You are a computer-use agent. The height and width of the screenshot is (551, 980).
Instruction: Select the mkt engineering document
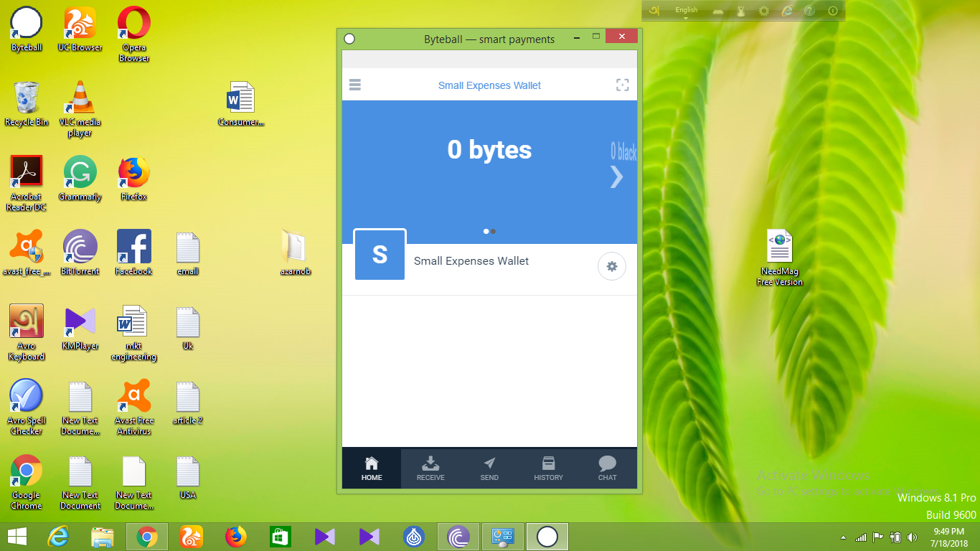tap(134, 332)
